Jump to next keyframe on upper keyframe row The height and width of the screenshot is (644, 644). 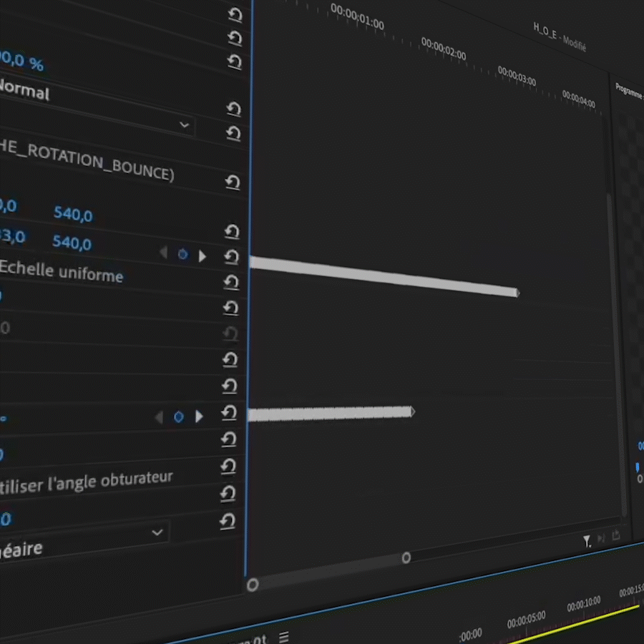pyautogui.click(x=203, y=255)
